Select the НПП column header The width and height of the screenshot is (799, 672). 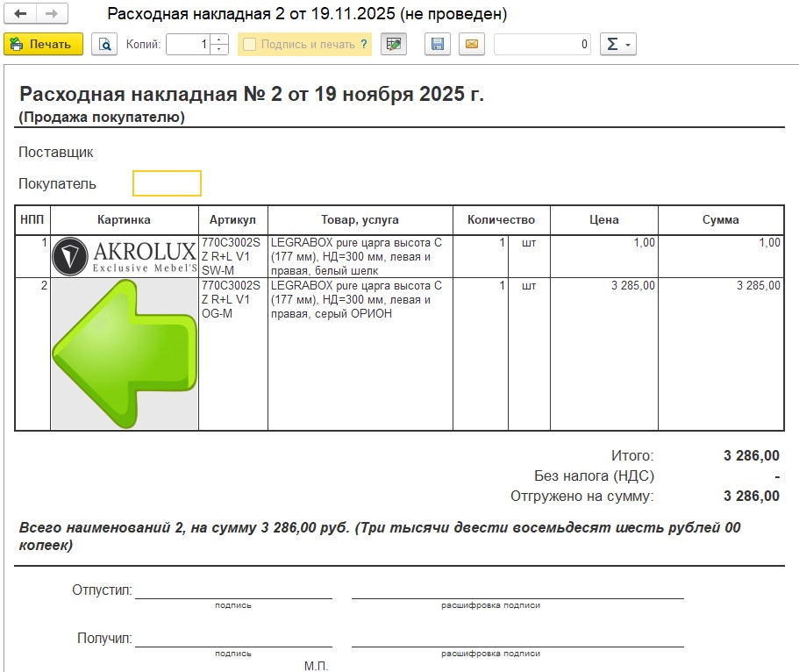pos(32,219)
